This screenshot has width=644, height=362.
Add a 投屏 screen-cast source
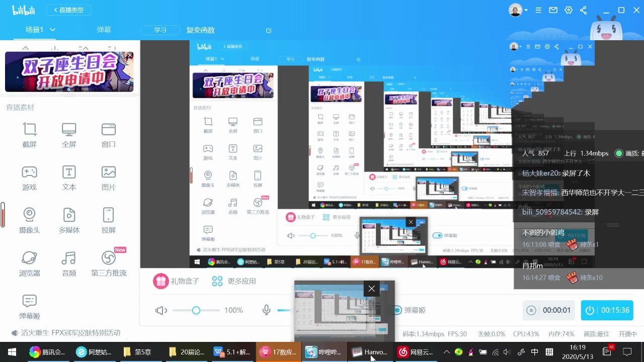109,221
